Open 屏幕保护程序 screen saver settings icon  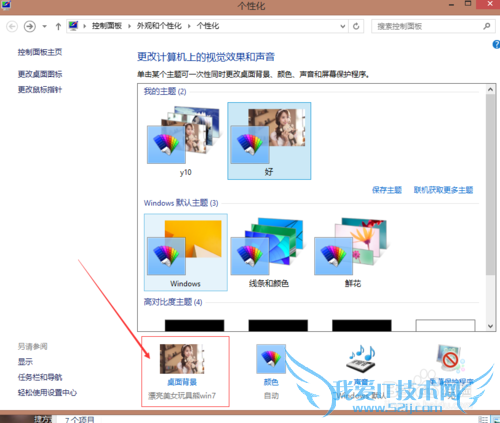tap(451, 359)
